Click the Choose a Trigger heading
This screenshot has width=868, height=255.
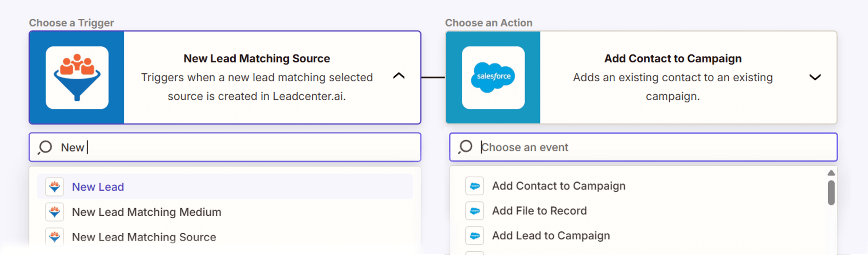coord(72,23)
